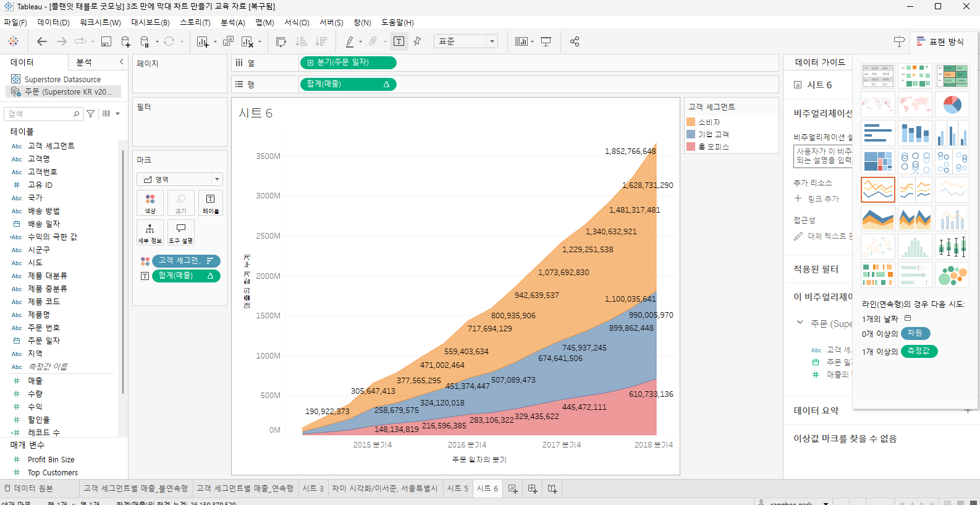
Task: Switch to the 시트 3 tab
Action: click(313, 488)
